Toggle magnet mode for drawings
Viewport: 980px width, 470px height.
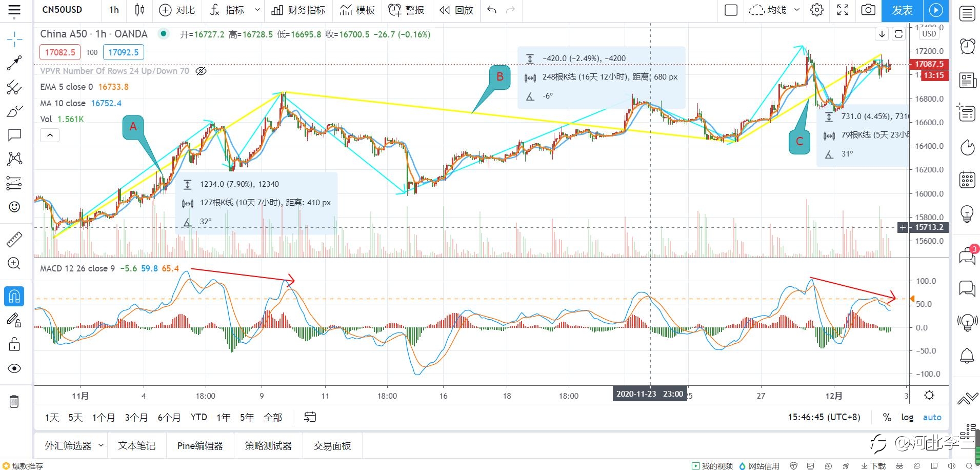tap(14, 296)
